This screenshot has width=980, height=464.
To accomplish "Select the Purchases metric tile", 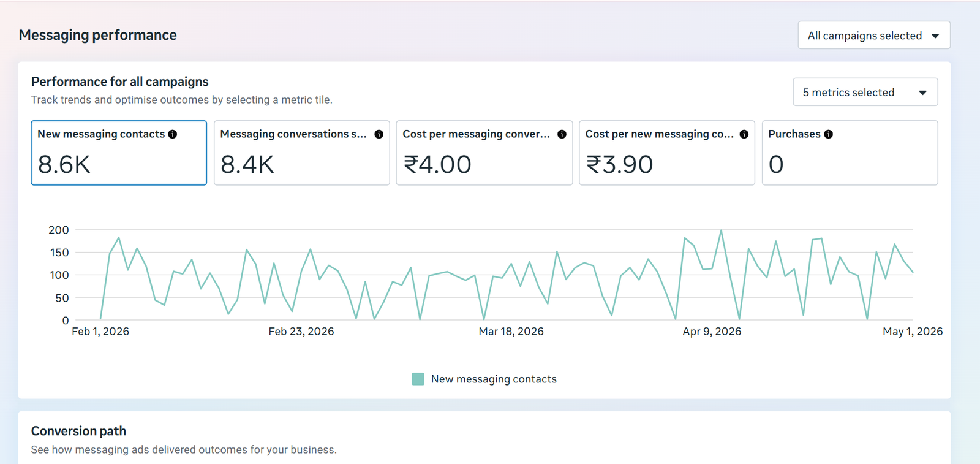I will [x=850, y=153].
